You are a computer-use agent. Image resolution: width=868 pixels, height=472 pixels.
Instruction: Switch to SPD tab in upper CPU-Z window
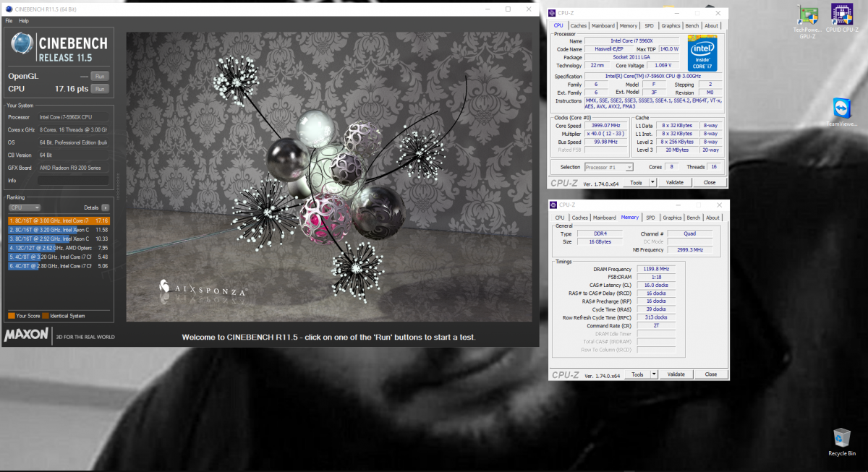pos(650,26)
